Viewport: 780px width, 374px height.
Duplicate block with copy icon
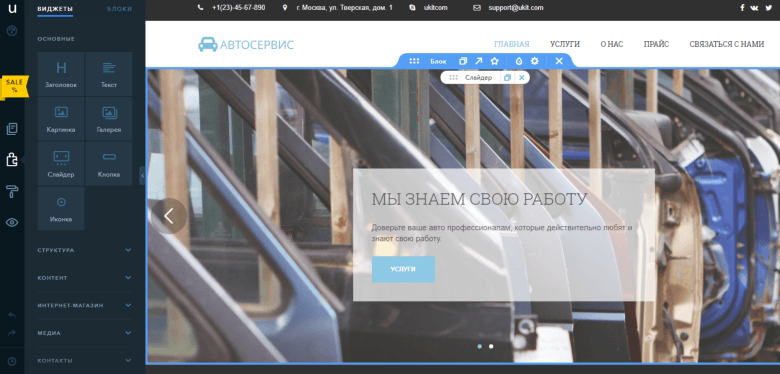coord(463,61)
